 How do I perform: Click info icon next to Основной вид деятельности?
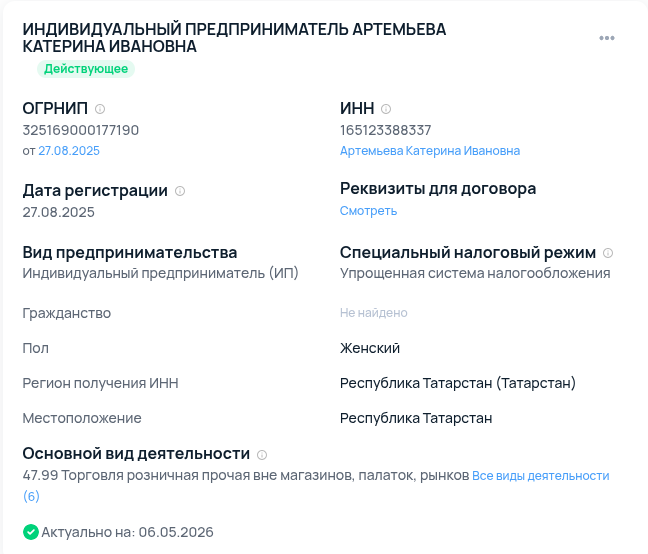[262, 454]
